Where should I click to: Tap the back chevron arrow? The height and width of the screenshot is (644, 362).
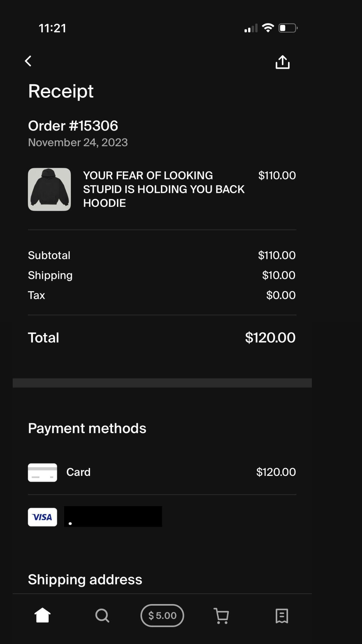point(28,61)
